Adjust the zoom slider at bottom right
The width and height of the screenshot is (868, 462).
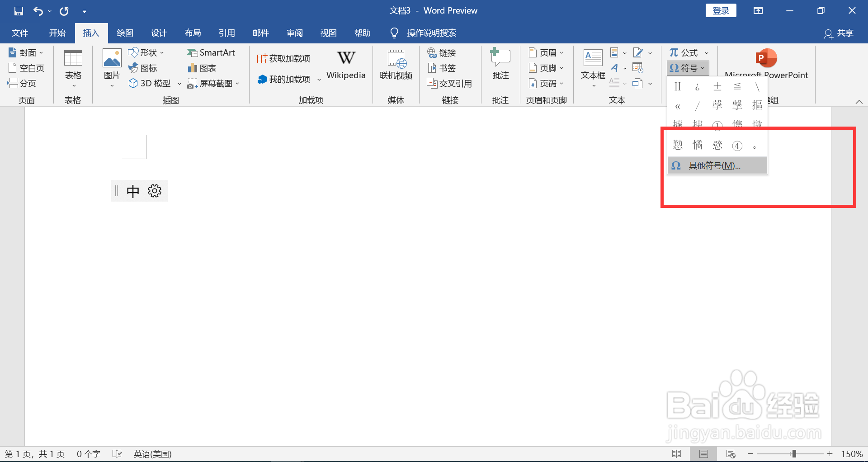(x=794, y=453)
